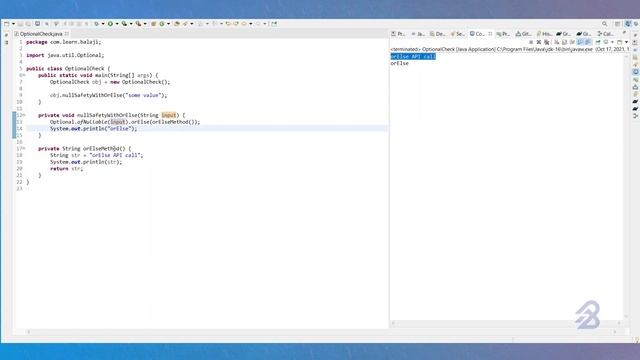Click the Open Console icon
Screen dimensions: 640x360
click(620, 42)
